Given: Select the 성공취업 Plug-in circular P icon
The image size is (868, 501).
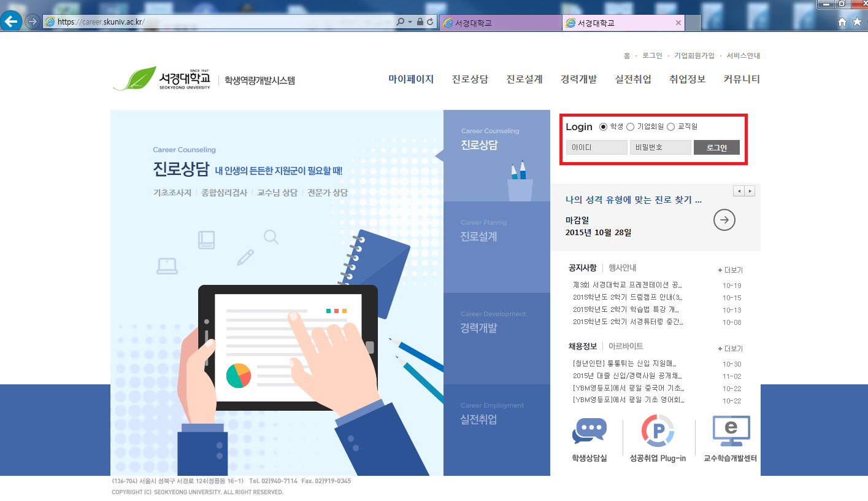Looking at the screenshot, I should tap(658, 430).
